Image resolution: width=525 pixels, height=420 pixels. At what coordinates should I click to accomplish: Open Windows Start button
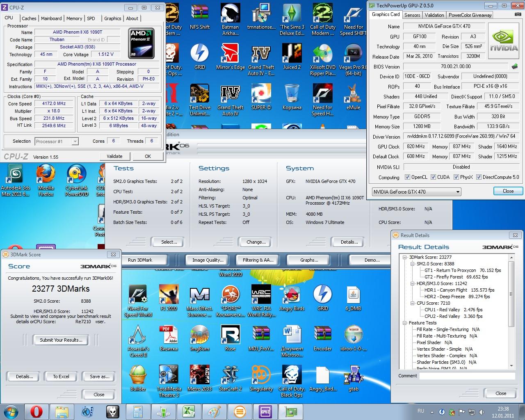tap(11, 411)
